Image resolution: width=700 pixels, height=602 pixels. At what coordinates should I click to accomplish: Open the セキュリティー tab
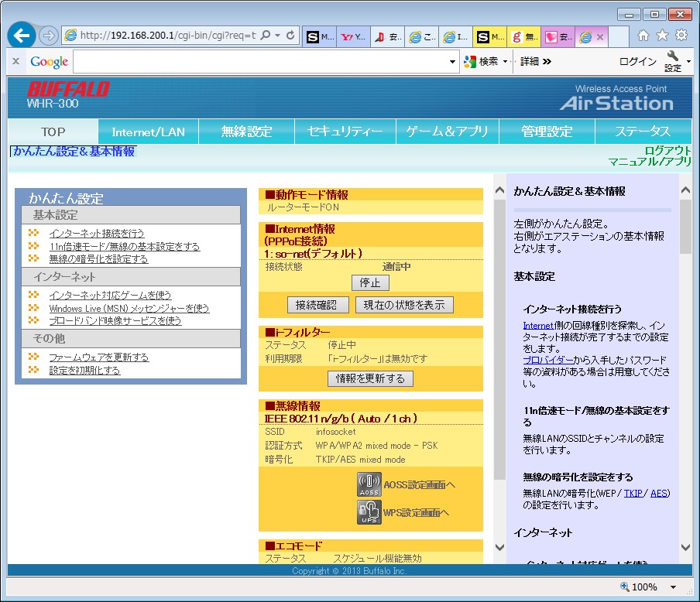(x=345, y=132)
